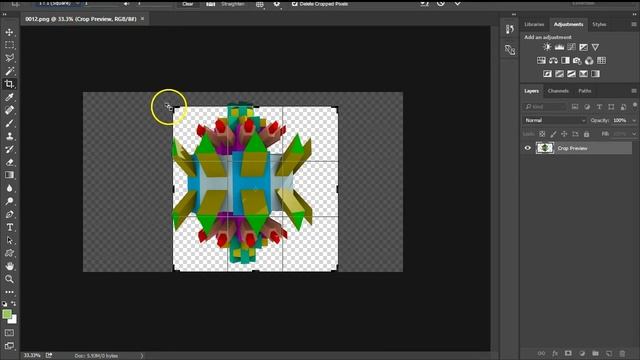Add a Curves adjustment

(x=571, y=47)
